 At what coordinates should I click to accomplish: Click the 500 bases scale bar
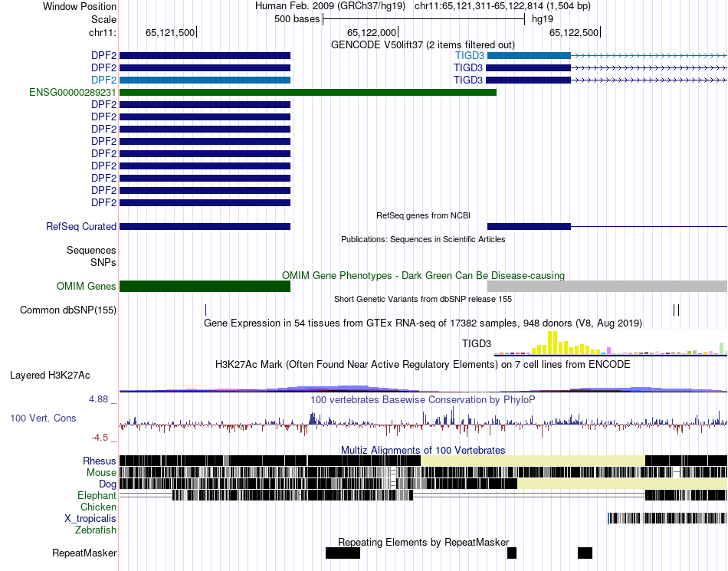pos(424,19)
